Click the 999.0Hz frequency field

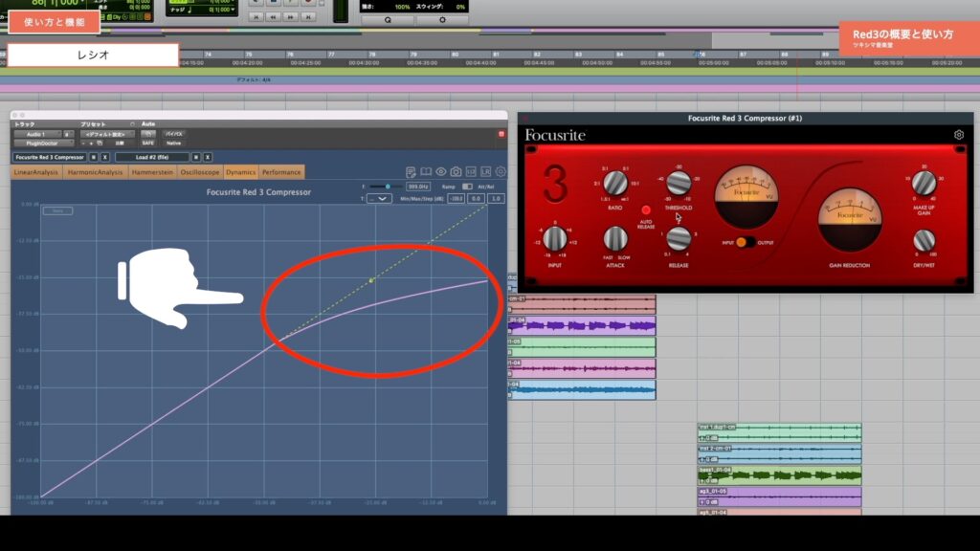(x=418, y=187)
